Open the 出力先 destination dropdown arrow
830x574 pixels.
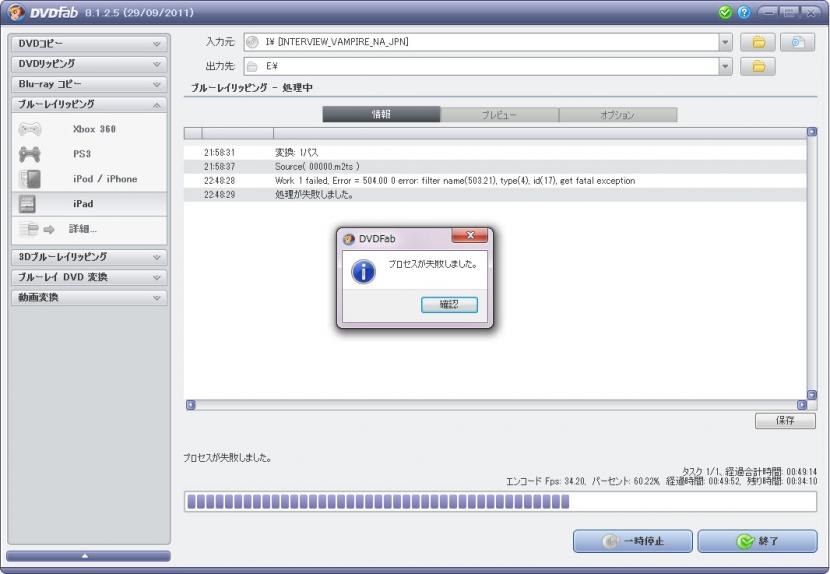(725, 66)
